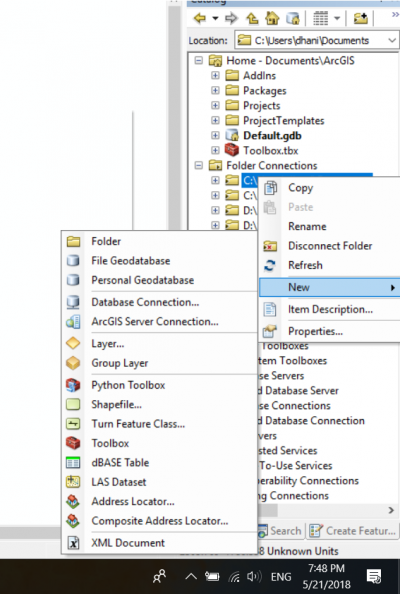Show more Catalog toolbar options chevron

pyautogui.click(x=395, y=15)
